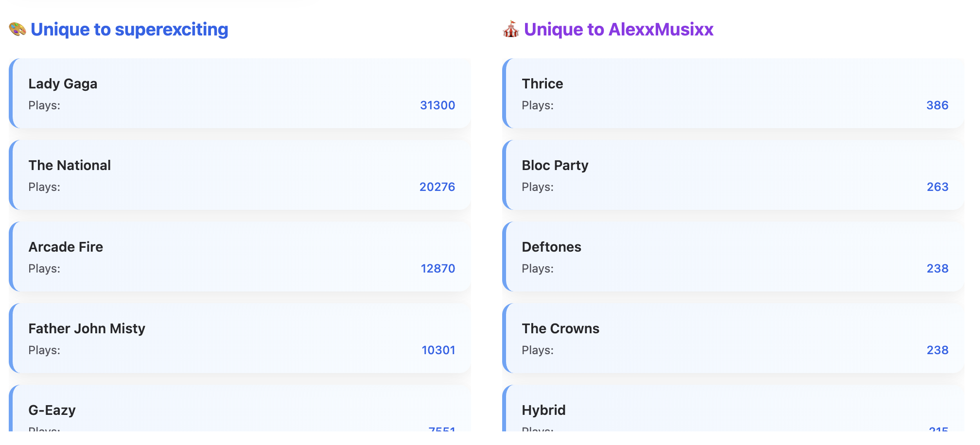Click The National's 20276 play count
Screen dimensions: 980x445
point(437,187)
